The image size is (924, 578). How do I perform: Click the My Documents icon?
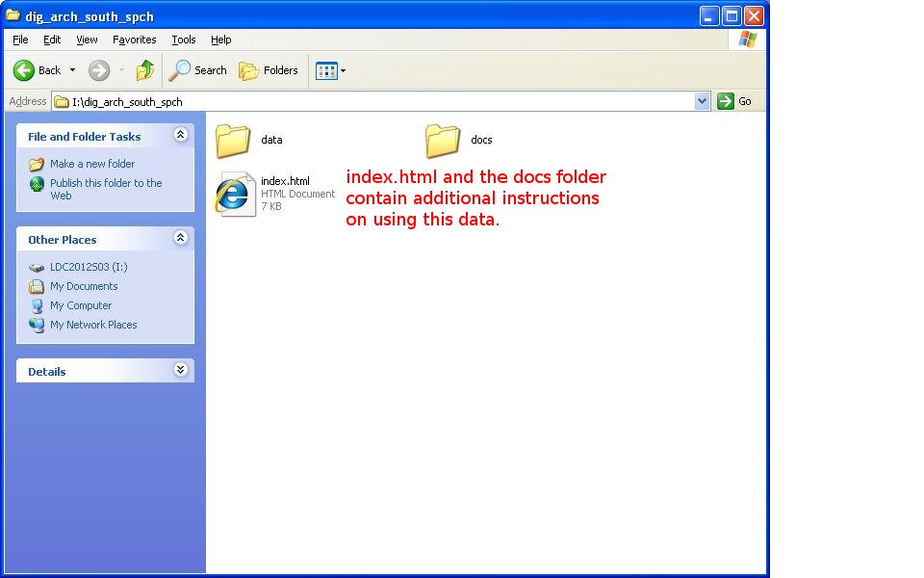point(37,287)
